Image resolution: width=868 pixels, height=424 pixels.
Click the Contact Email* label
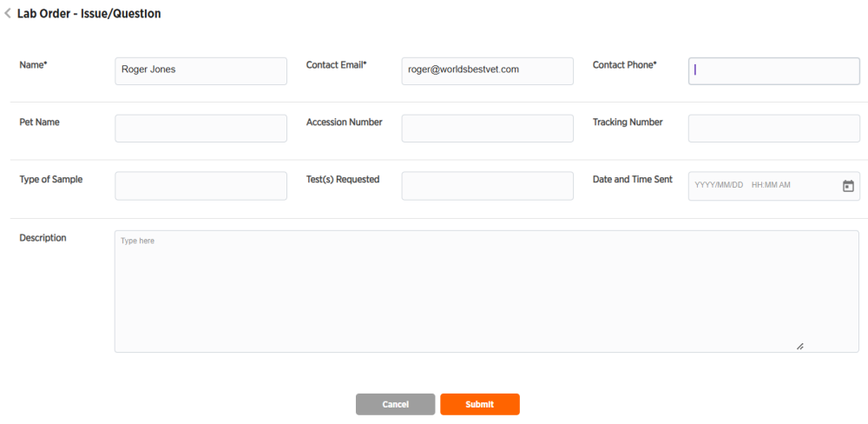click(x=337, y=65)
